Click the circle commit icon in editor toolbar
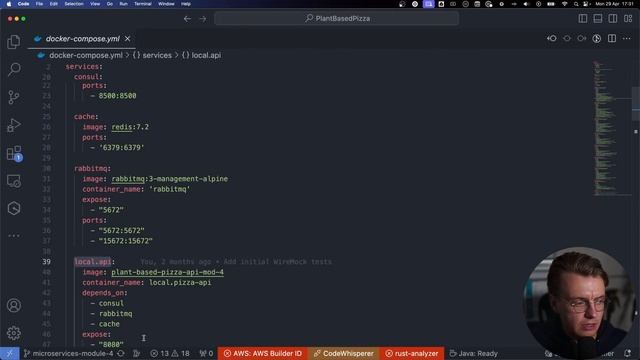Viewport: 640px width, 360px height. 567,38
